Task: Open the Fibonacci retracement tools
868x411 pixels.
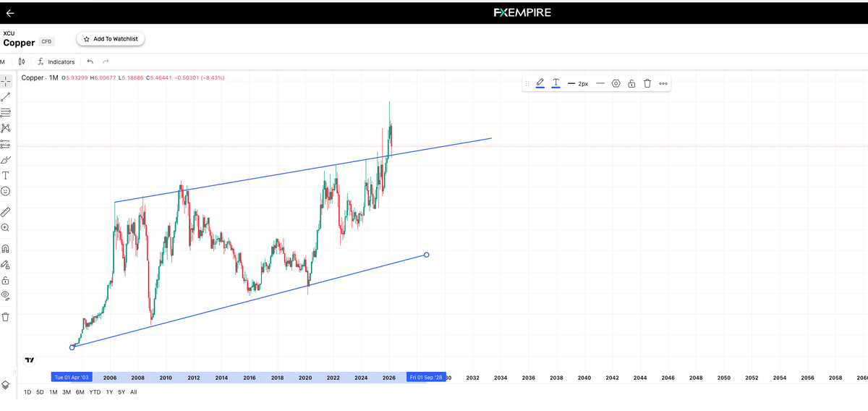Action: (6, 112)
